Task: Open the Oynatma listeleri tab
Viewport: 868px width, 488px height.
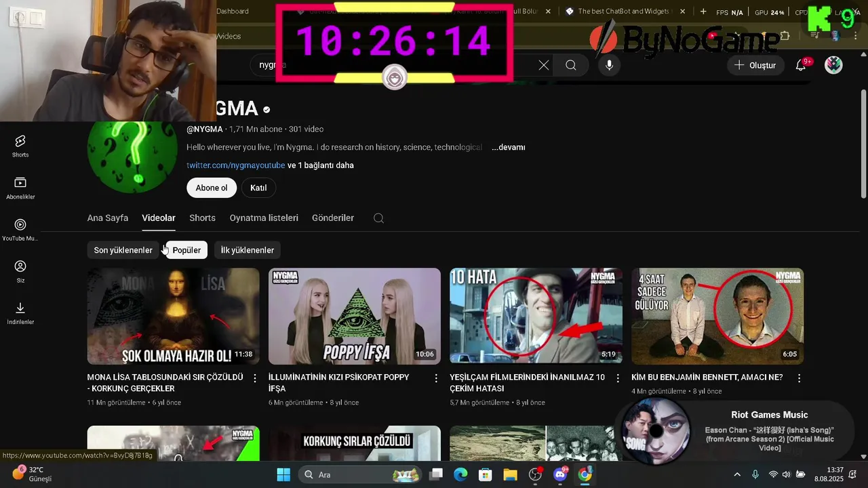Action: pyautogui.click(x=264, y=218)
